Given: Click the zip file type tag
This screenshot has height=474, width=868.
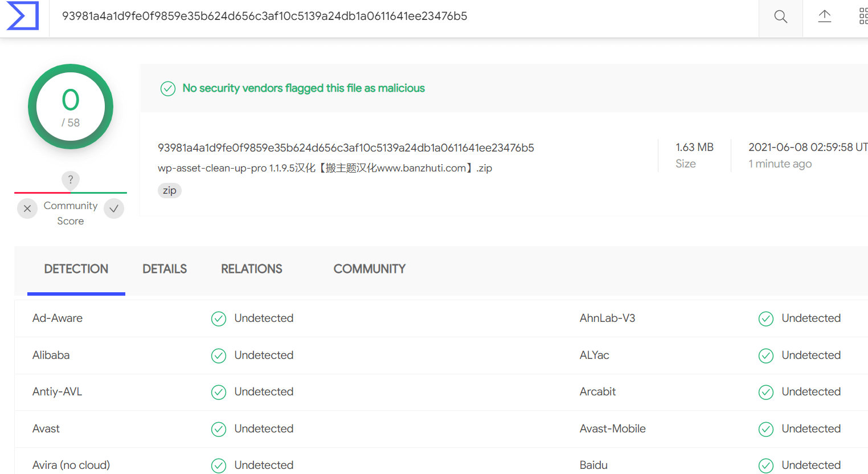Looking at the screenshot, I should (x=170, y=190).
